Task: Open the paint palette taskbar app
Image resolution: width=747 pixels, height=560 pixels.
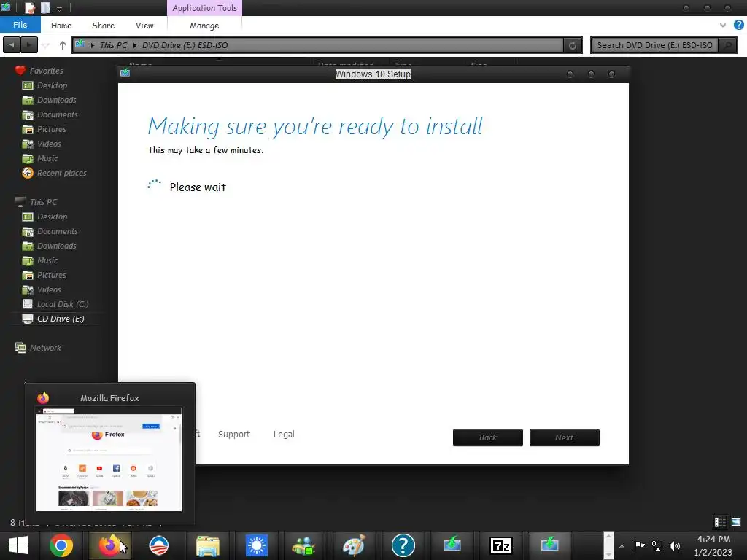Action: (354, 545)
